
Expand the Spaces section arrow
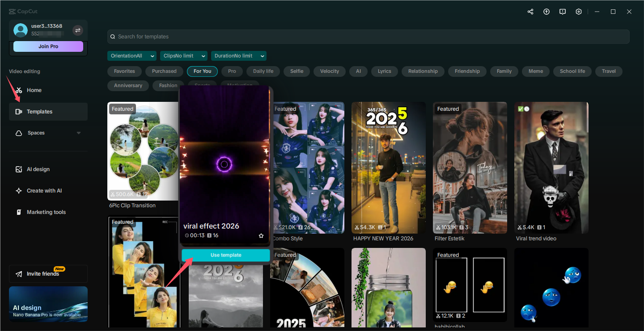[79, 133]
